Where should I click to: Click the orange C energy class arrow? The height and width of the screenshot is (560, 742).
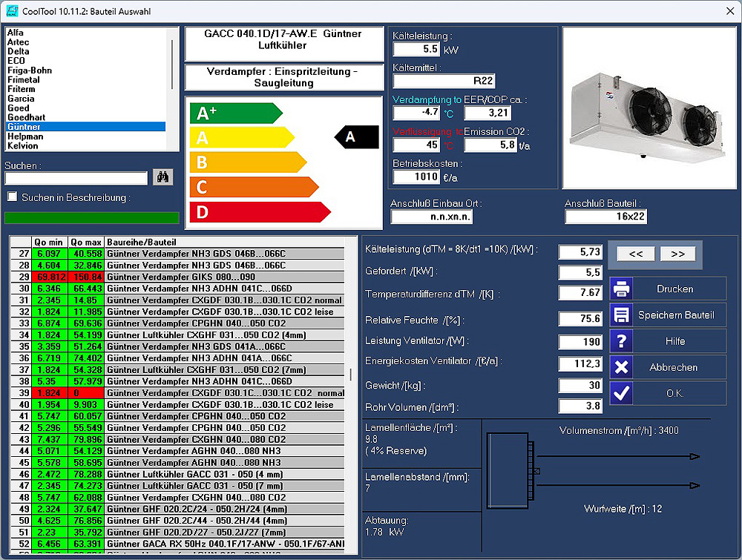(254, 188)
